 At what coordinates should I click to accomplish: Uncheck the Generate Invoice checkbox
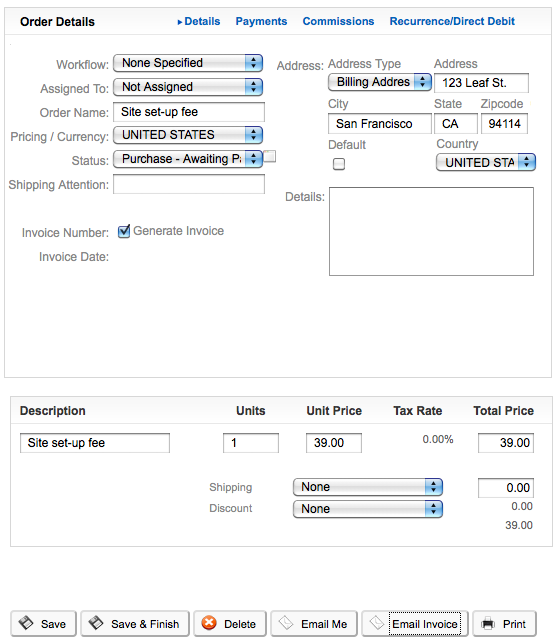[x=124, y=231]
